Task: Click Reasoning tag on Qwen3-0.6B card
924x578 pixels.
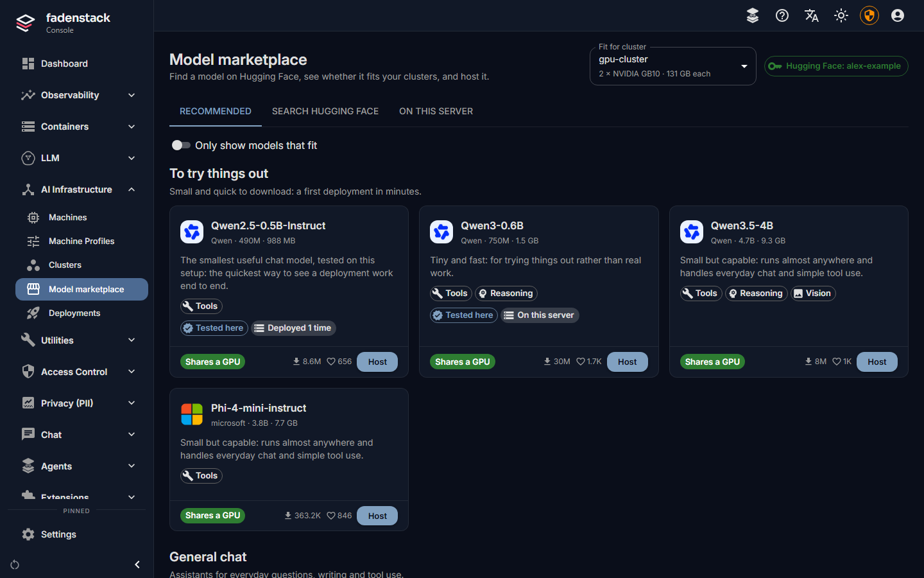Action: tap(506, 293)
